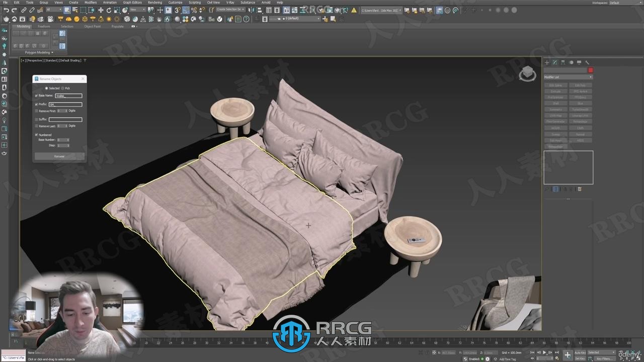
Task: Click the Prefix text field
Action: click(65, 105)
